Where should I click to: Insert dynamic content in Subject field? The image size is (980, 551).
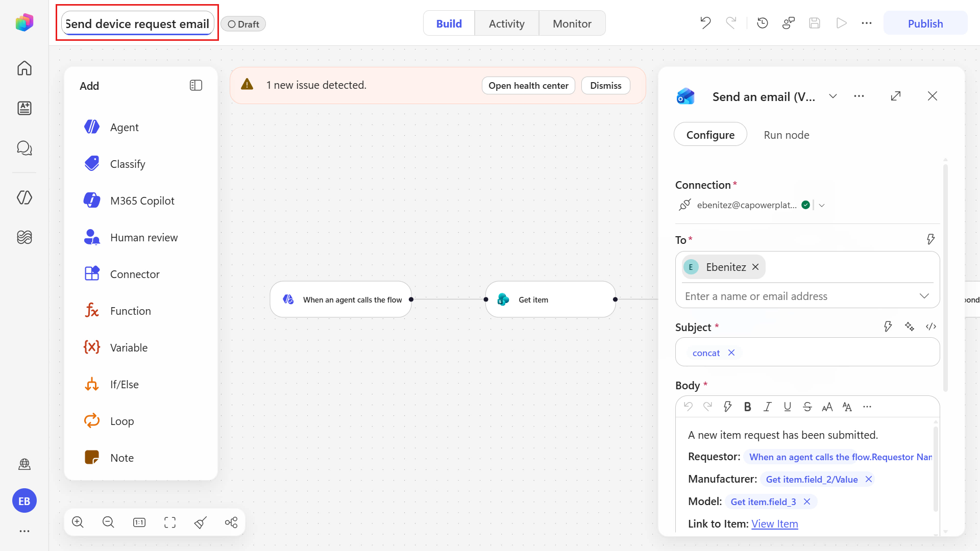pos(888,327)
